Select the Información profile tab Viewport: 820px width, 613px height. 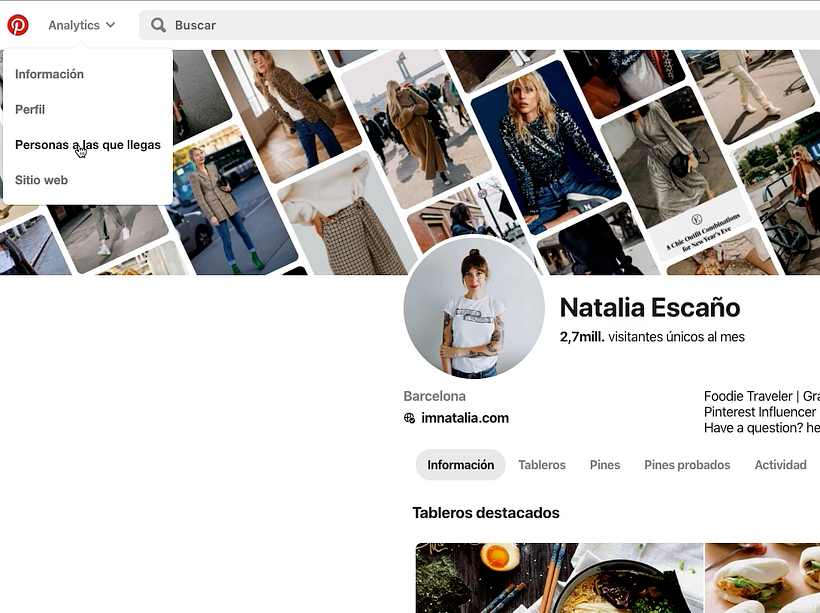460,465
